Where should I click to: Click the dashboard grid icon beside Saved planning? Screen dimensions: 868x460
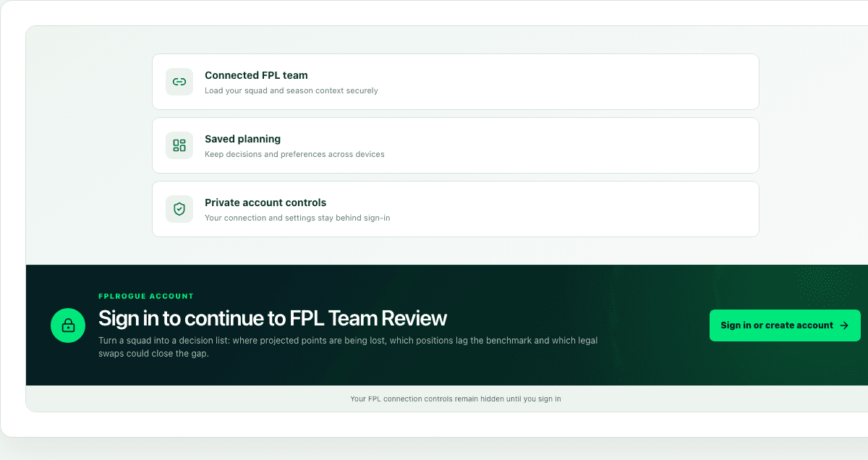179,145
